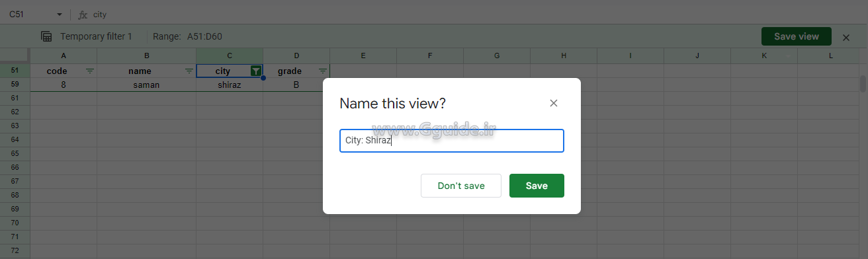This screenshot has height=259, width=868.
Task: Select row 64 header
Action: [15, 139]
